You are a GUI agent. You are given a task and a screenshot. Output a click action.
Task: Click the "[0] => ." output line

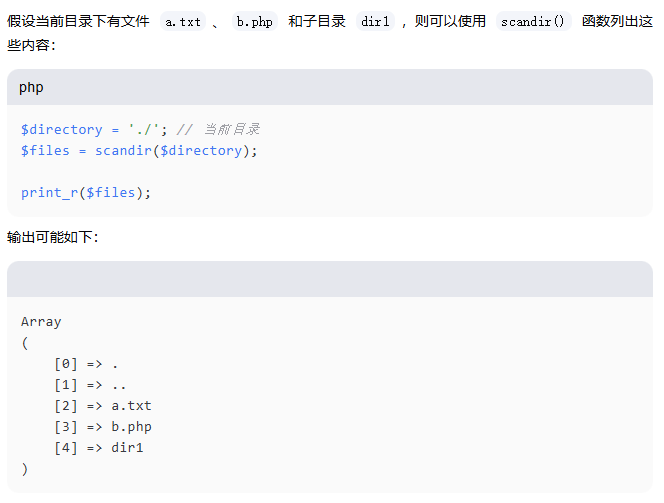pos(87,364)
